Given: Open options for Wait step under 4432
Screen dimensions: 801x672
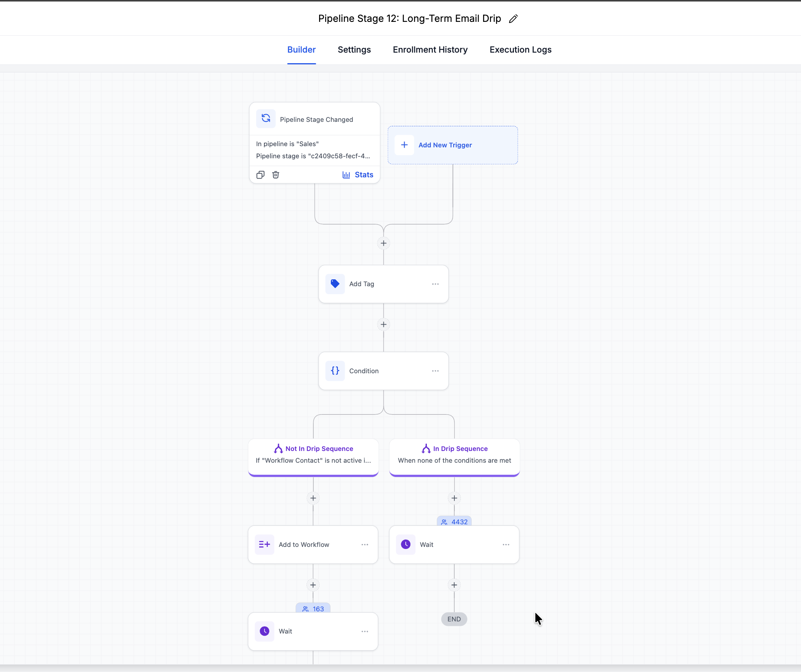Looking at the screenshot, I should click(506, 545).
